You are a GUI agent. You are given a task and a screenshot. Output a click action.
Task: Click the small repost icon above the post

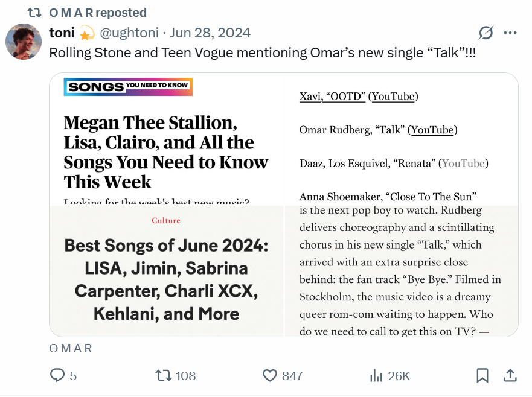34,13
